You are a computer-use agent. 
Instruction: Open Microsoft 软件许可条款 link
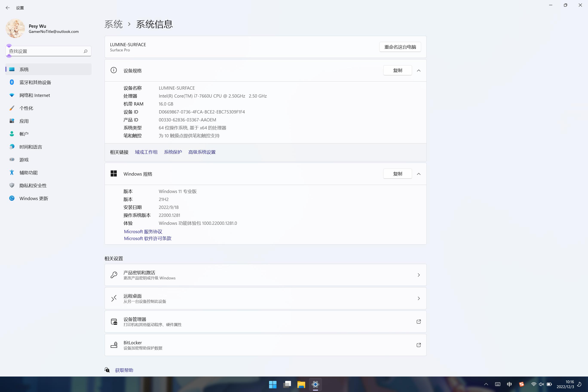coord(147,238)
